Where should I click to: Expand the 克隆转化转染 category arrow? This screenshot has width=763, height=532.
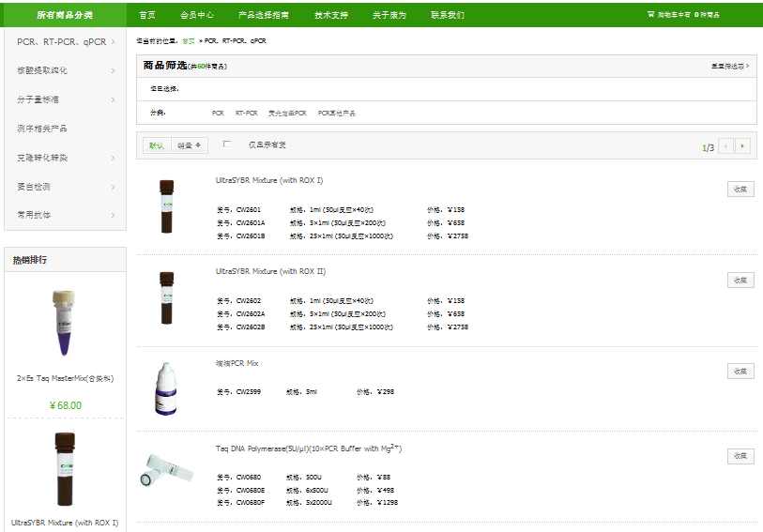tap(113, 158)
